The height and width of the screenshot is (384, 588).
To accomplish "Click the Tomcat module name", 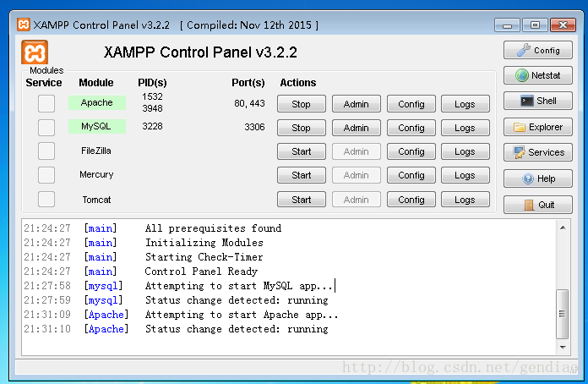I will [96, 200].
